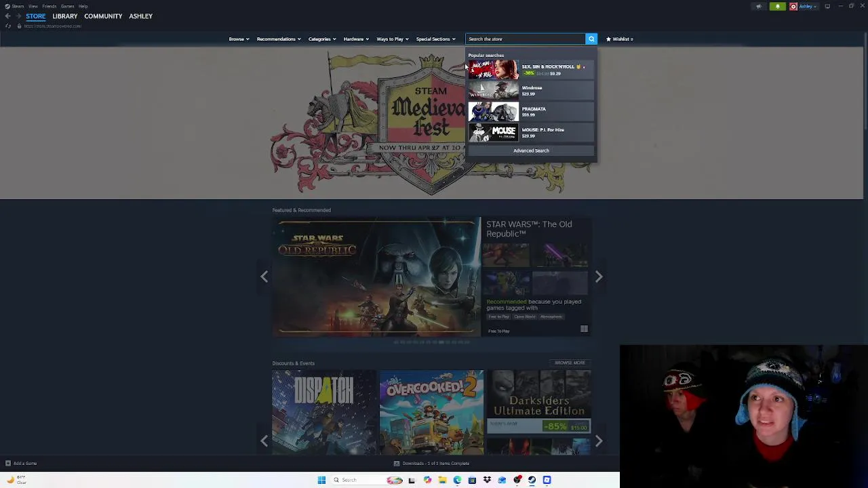Reload the store page

[x=8, y=26]
